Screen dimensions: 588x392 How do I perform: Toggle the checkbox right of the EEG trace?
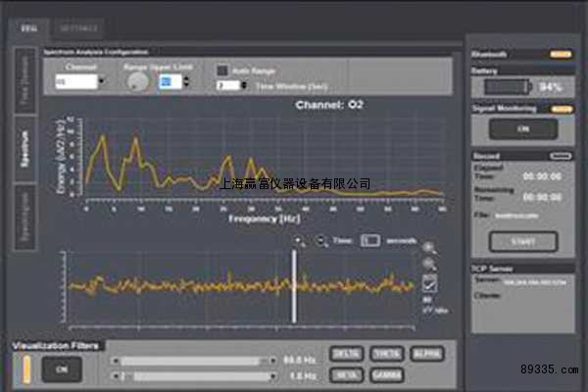coord(429,283)
